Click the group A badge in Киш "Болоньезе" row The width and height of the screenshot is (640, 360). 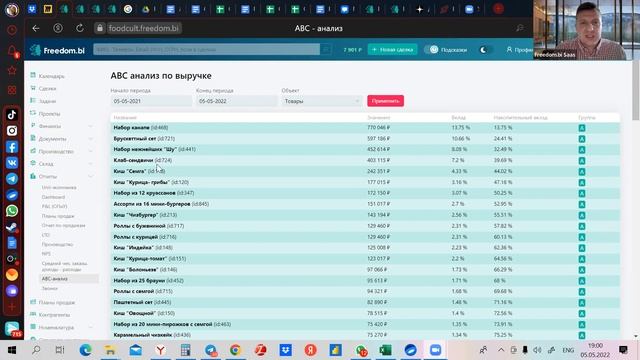pos(582,270)
